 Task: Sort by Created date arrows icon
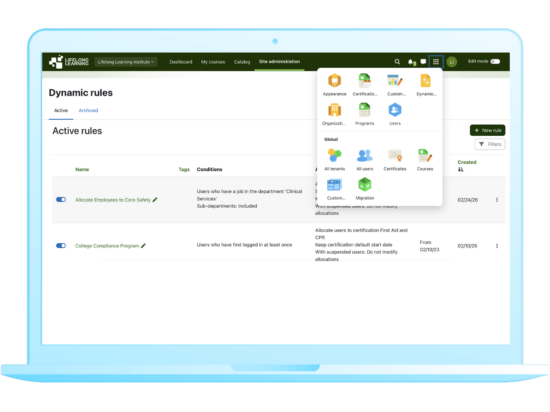[461, 169]
